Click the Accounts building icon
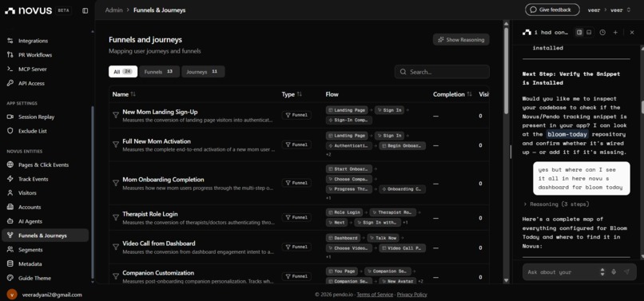Image resolution: width=644 pixels, height=301 pixels. 10,208
